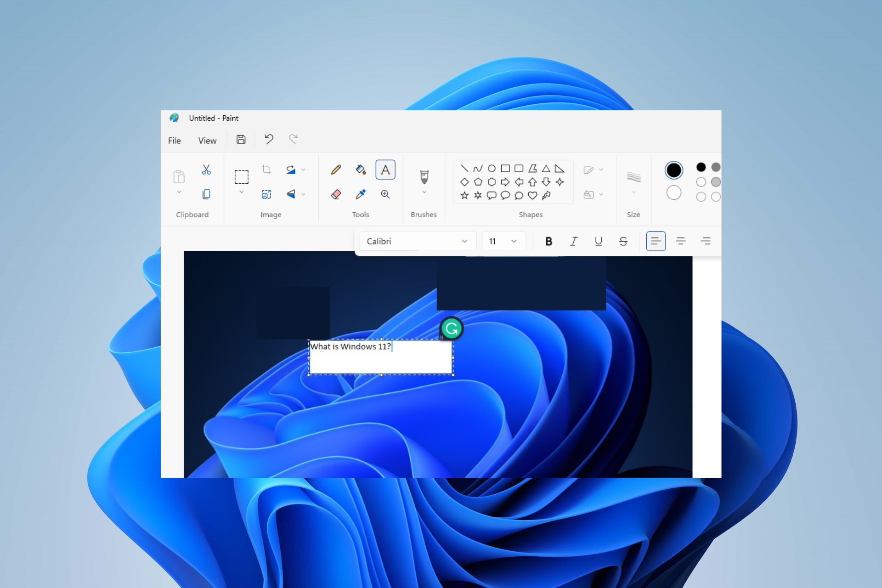Screen dimensions: 882x588
Task: Select the Heart shape
Action: 532,195
